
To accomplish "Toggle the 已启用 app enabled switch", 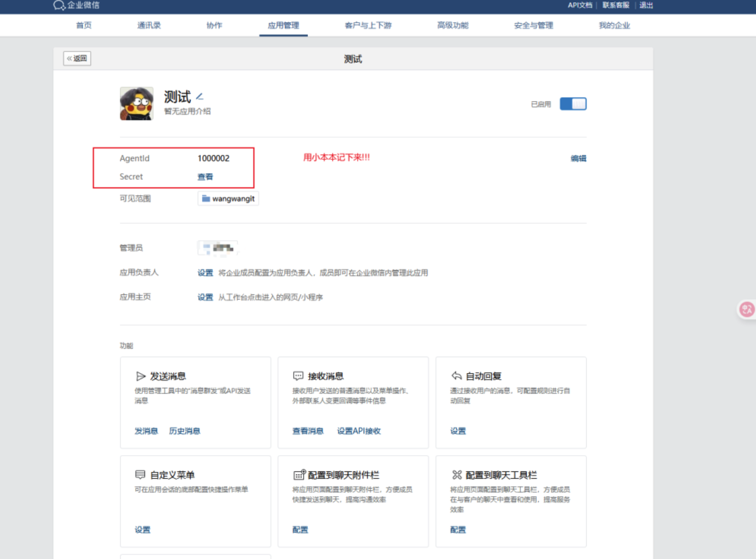I will (x=573, y=104).
